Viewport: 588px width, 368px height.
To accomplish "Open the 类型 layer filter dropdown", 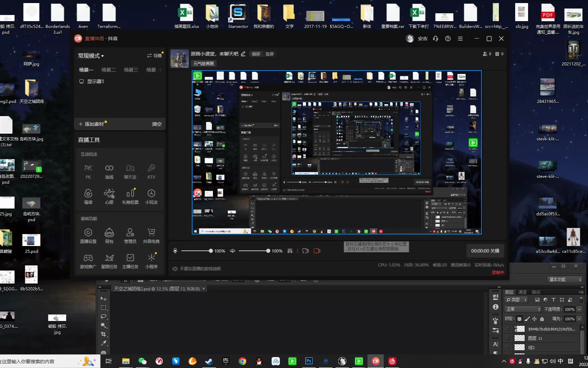I will coord(516,300).
